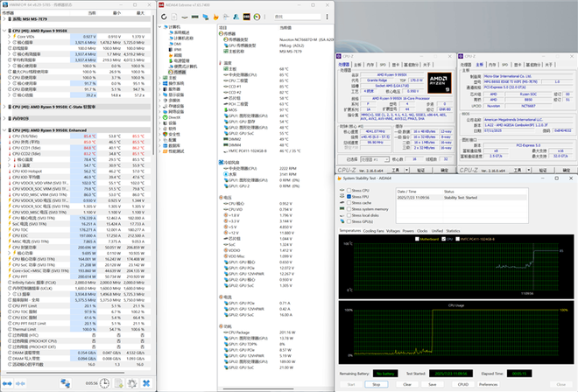This screenshot has height=392, width=578.
Task: Expand the MSI MS-7E79 system group in HWiNFO
Action: coord(4,17)
